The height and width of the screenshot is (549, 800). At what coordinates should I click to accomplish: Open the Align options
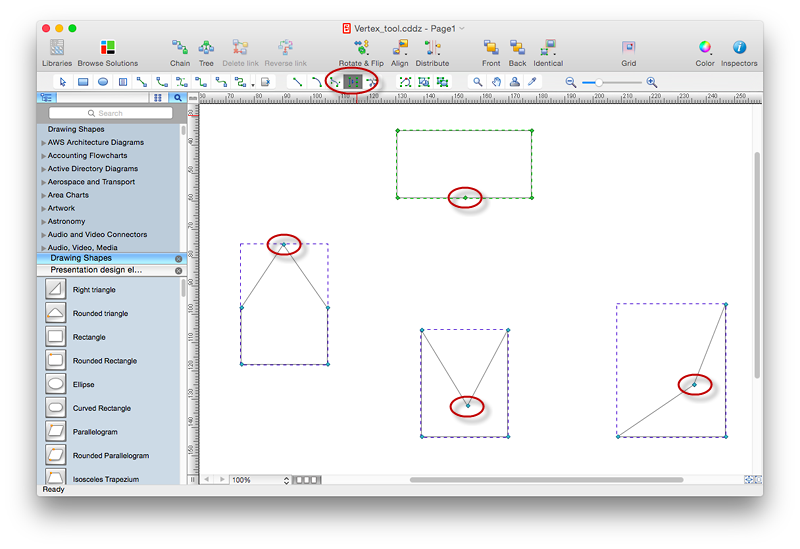pos(399,53)
